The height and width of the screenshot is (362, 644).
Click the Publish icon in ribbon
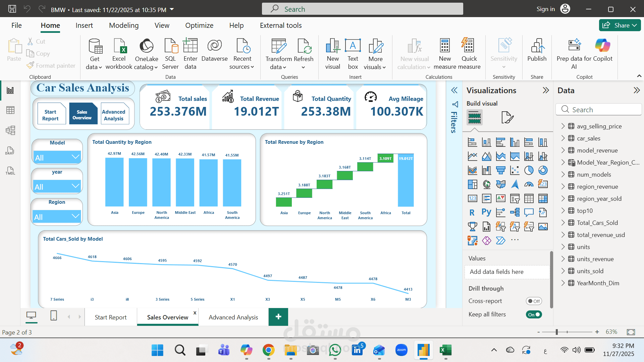537,46
